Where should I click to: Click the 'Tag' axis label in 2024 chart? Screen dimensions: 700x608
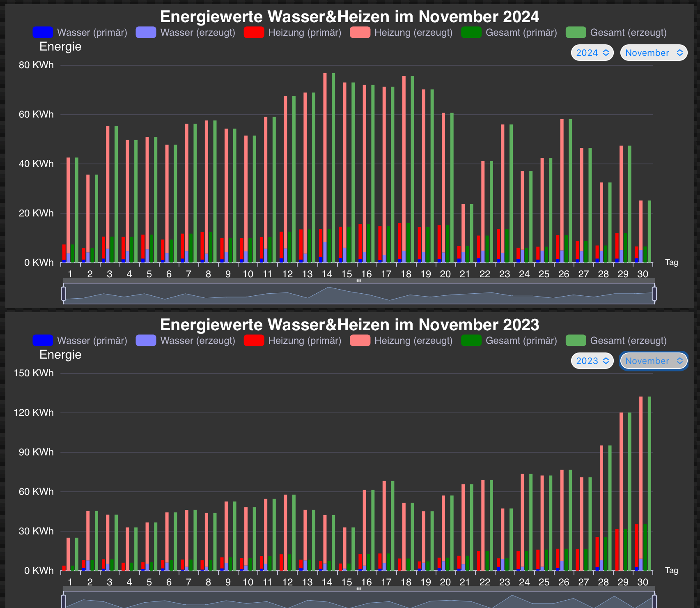(672, 262)
